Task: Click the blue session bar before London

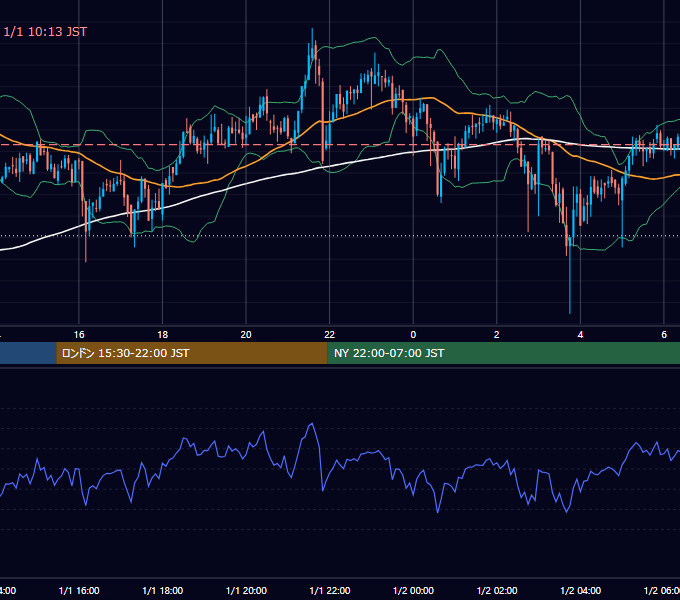Action: [x=28, y=353]
